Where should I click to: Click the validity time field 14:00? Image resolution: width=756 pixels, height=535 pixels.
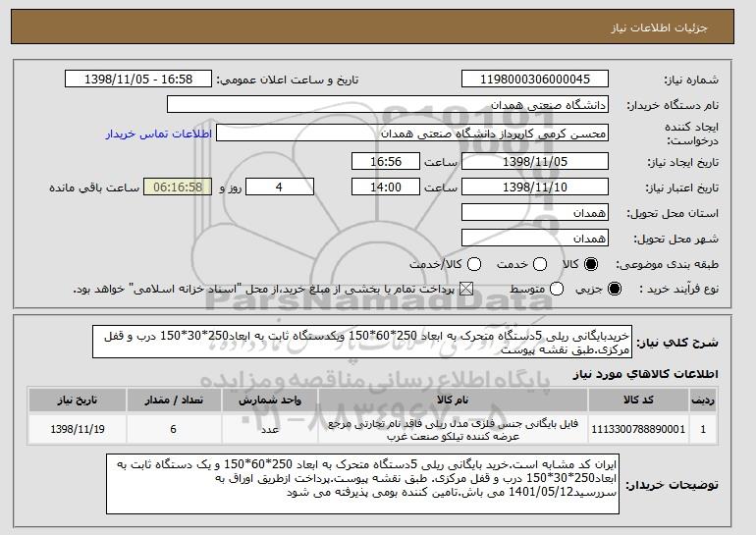pos(386,187)
